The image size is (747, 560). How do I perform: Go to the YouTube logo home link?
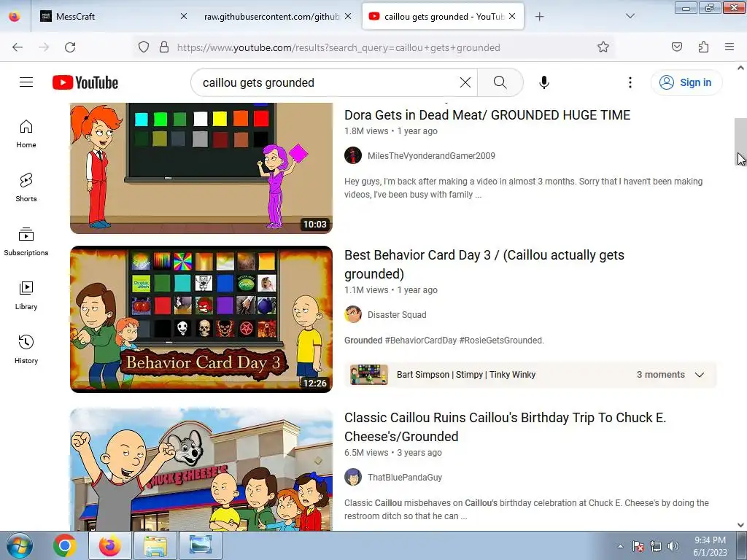pos(85,82)
